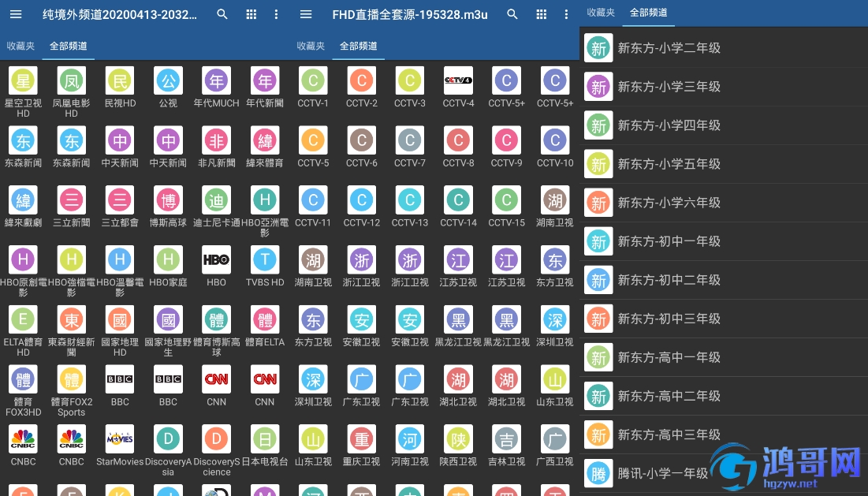Select the 新东方-小学三年级 row

click(x=724, y=87)
